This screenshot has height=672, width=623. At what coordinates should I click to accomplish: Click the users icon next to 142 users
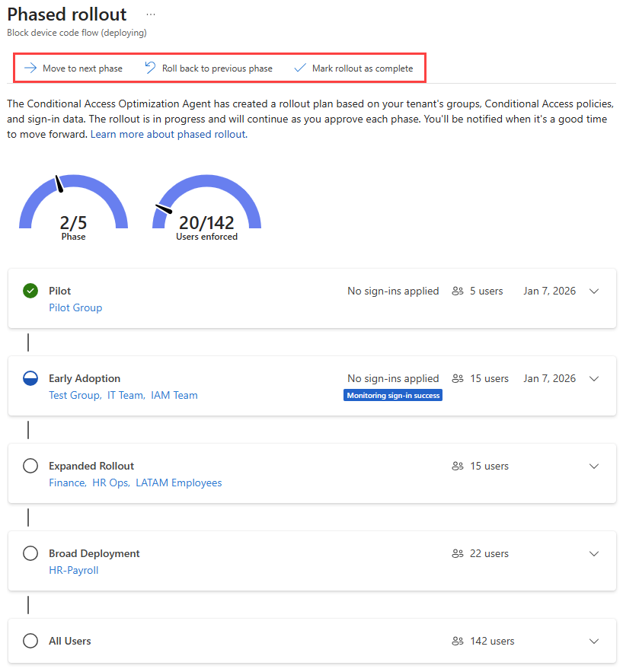[x=458, y=641]
